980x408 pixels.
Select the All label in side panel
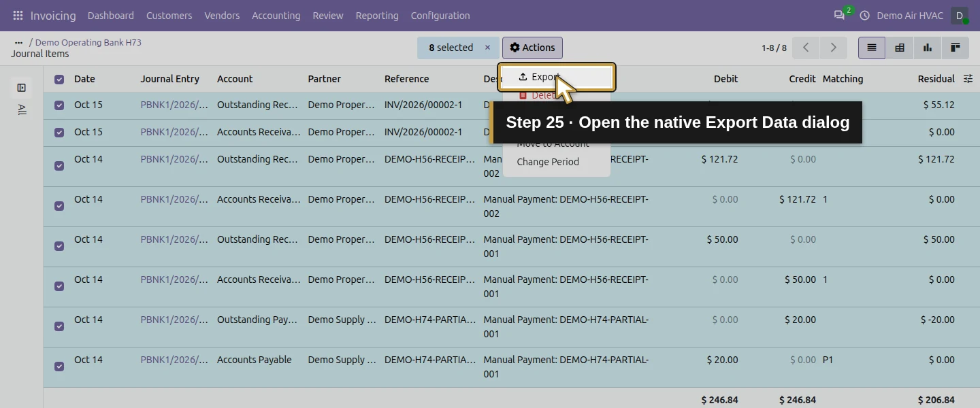coord(22,109)
